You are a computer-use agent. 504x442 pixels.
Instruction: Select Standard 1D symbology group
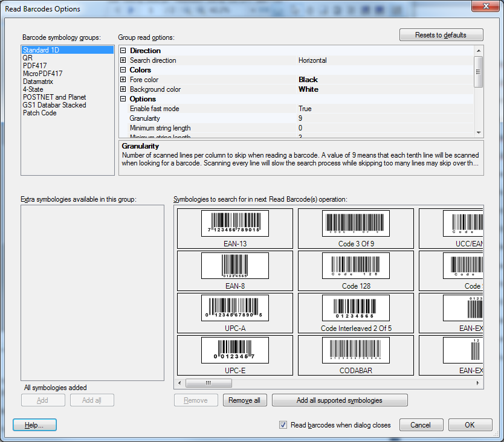(68, 50)
